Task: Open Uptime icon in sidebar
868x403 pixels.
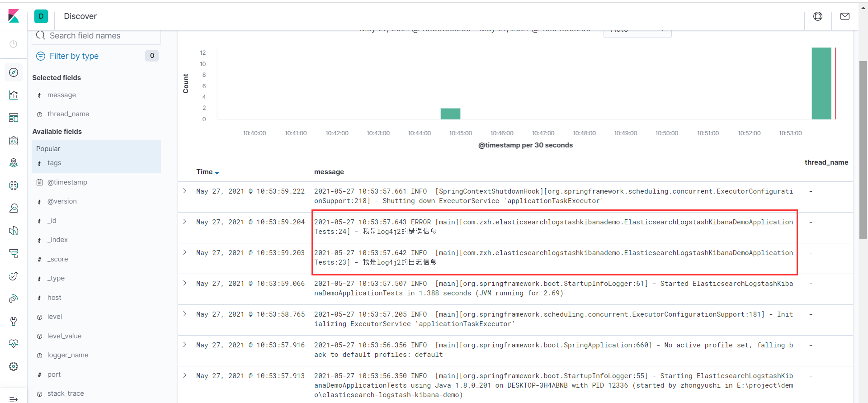Action: (x=14, y=276)
